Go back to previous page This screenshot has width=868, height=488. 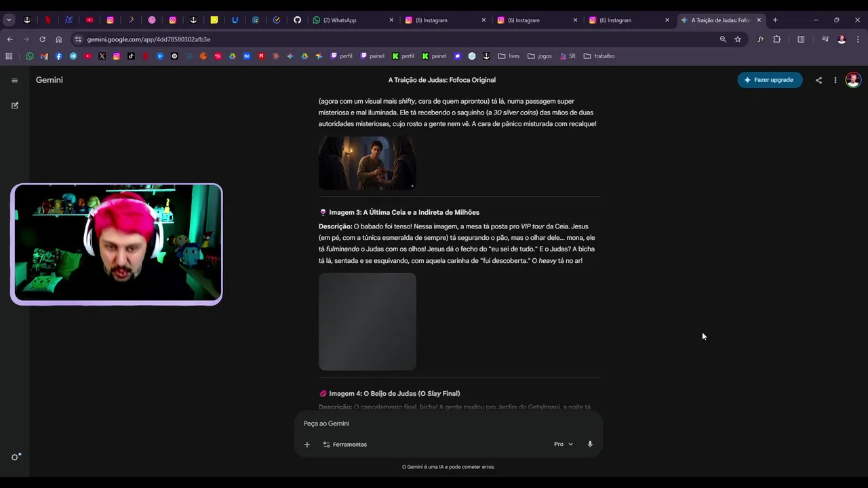pyautogui.click(x=9, y=39)
